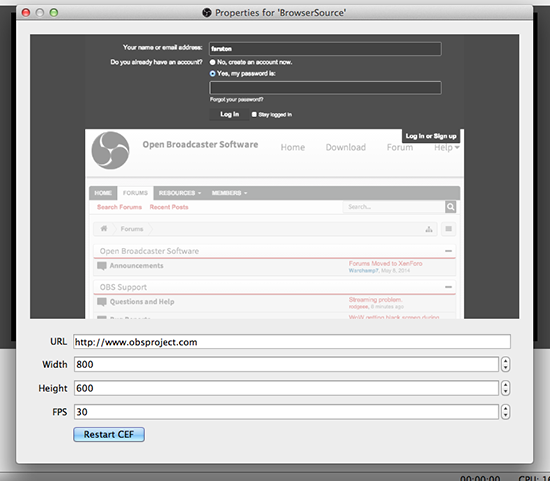Click the Width input field
Image resolution: width=550 pixels, height=481 pixels.
click(x=286, y=365)
